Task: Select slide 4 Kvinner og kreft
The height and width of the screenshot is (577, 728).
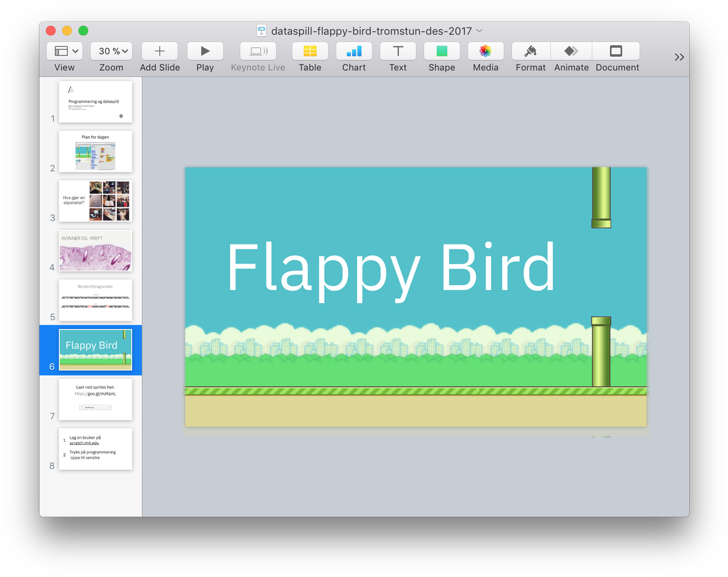Action: [95, 251]
